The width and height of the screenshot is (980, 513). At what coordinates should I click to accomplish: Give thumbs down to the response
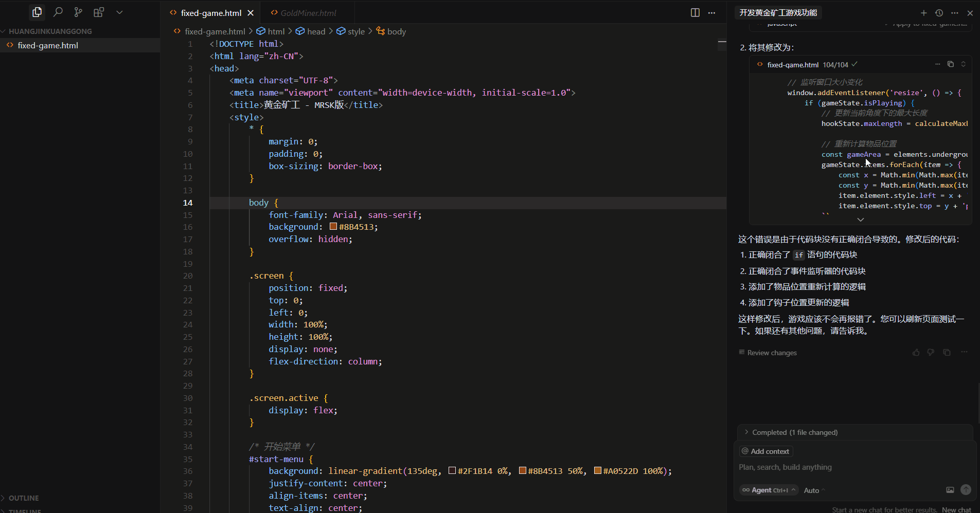(931, 353)
